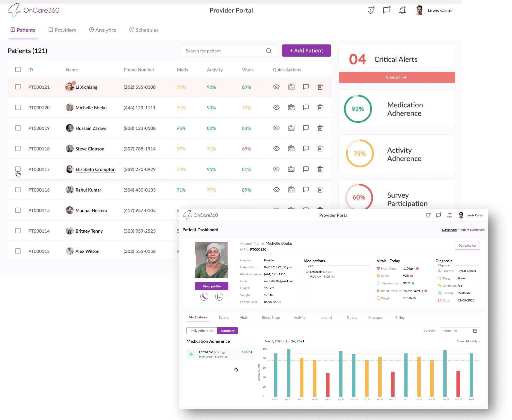
Task: Open ID card icon for Michelle Bbeku row
Action: 291,107
